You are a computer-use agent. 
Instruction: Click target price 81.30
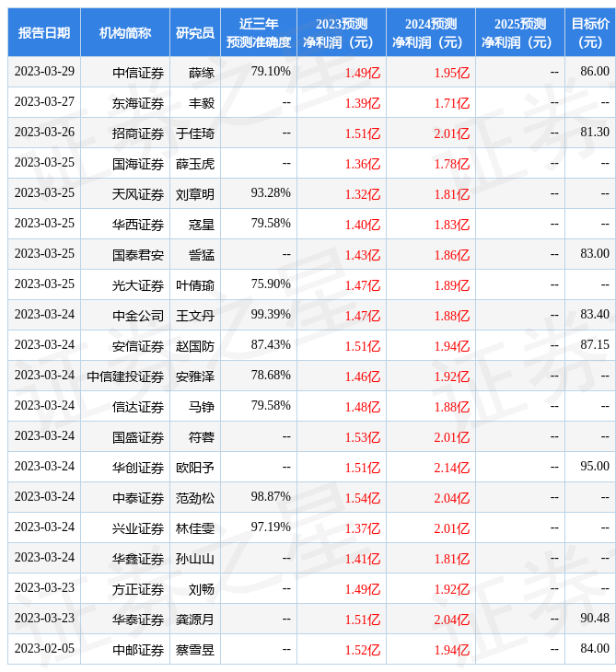[595, 132]
